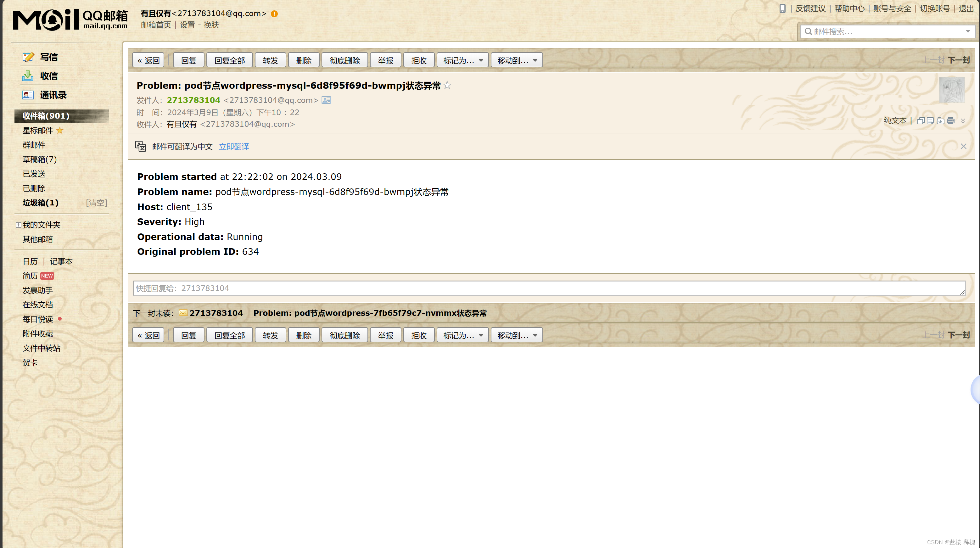This screenshot has height=548, width=980.
Task: Click the Contacts (通讯录) icon
Action: click(28, 94)
